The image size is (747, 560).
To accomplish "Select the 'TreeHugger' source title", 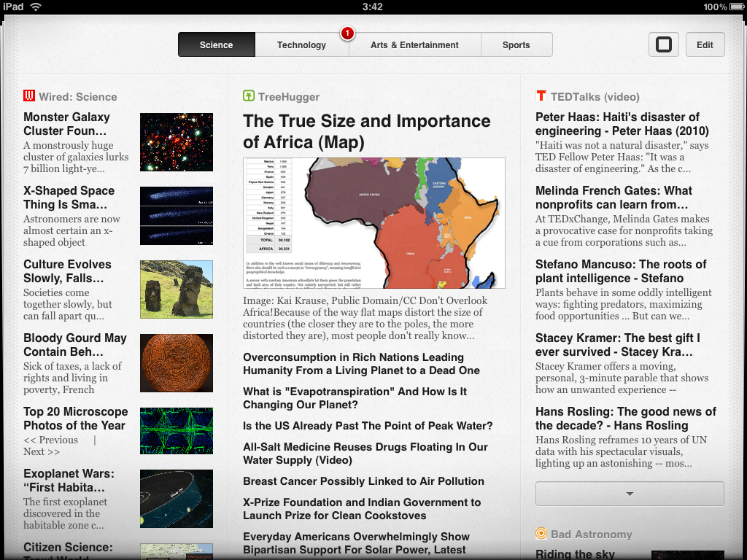I will 289,97.
